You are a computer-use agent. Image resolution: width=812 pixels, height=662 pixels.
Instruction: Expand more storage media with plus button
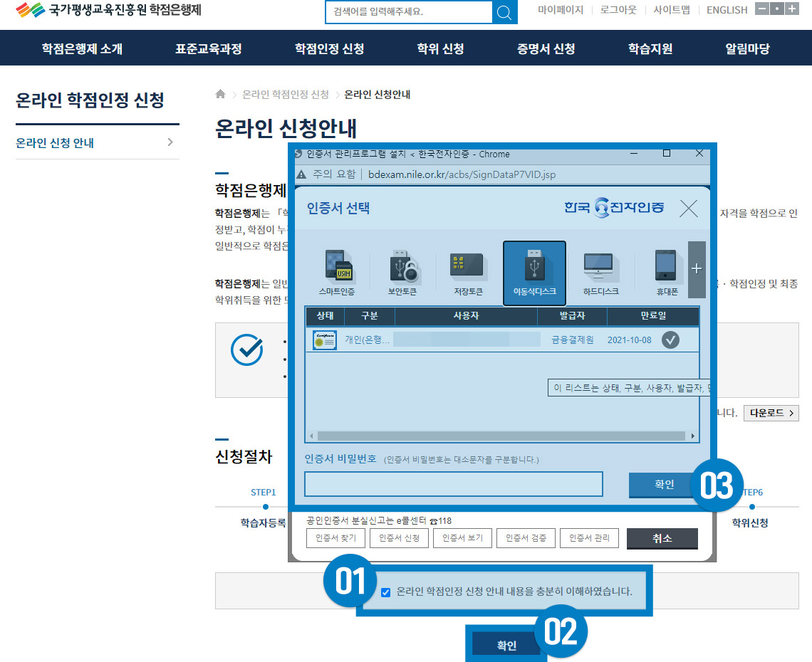click(x=697, y=268)
